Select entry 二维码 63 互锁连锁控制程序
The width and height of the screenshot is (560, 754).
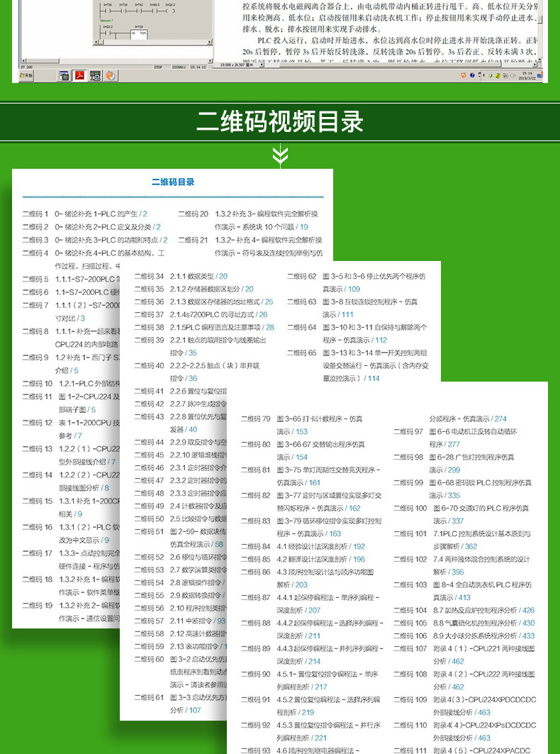point(353,309)
